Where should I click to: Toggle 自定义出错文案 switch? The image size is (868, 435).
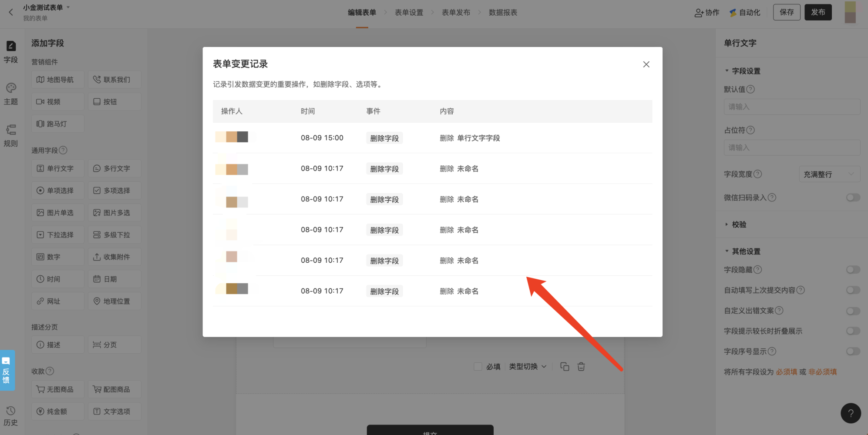click(853, 311)
